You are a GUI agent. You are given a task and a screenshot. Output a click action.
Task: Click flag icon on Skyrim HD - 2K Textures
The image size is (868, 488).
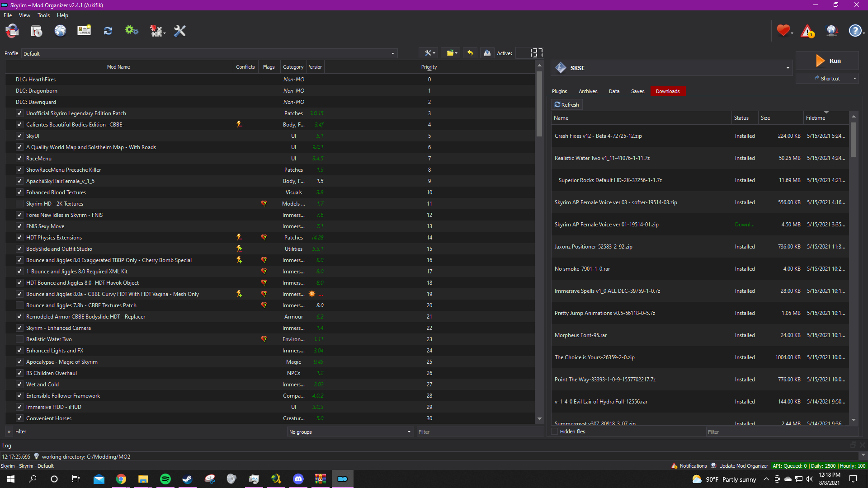tap(264, 203)
